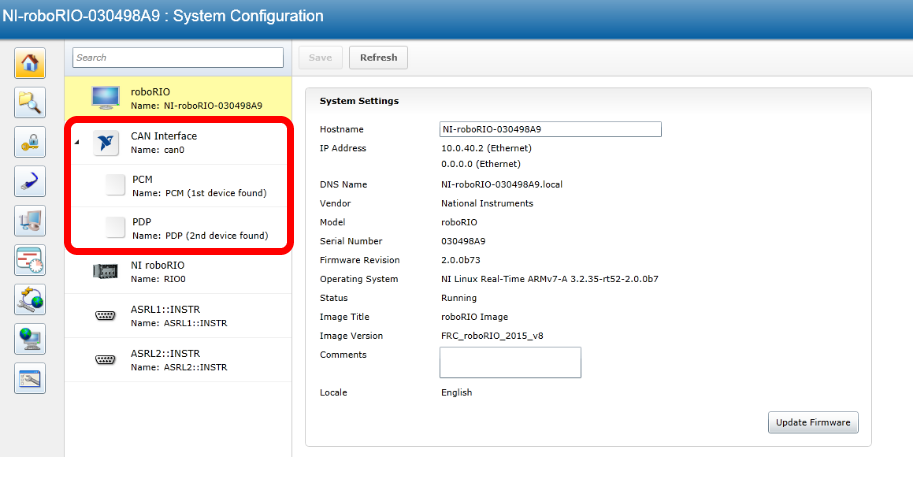Click the Status value Running

coord(459,298)
